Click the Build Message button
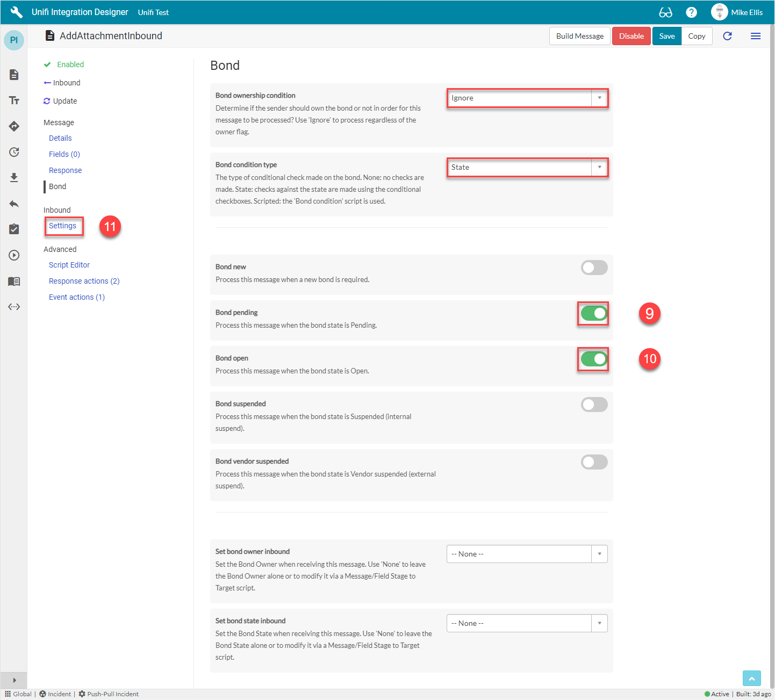 point(579,36)
